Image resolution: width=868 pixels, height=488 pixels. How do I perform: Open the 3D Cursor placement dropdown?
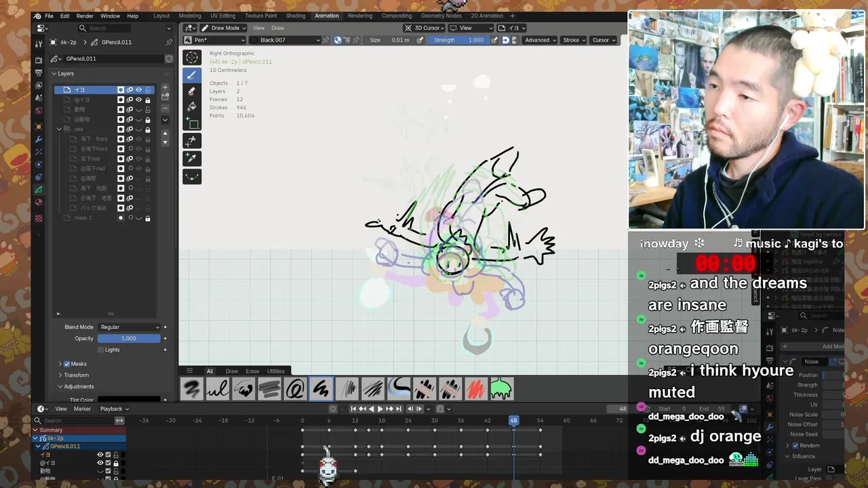(x=425, y=28)
